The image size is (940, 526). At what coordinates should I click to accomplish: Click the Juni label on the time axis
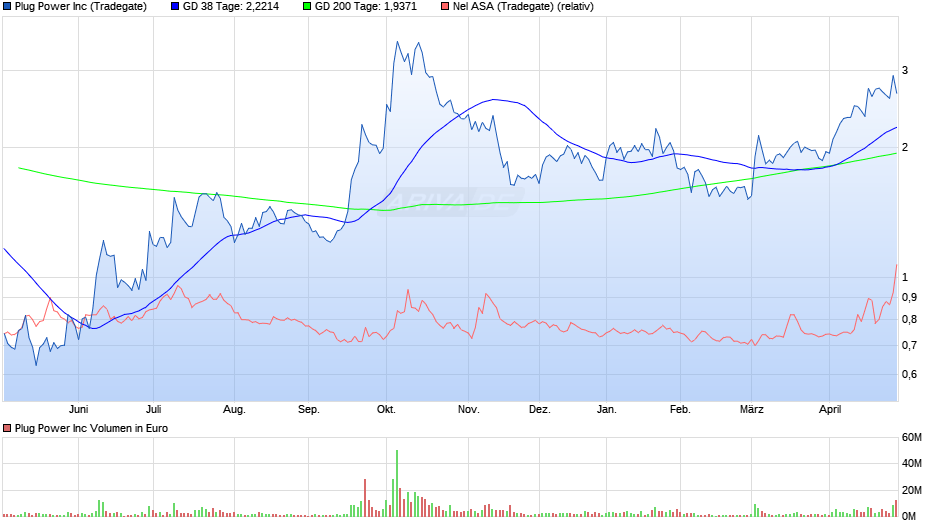coord(79,409)
